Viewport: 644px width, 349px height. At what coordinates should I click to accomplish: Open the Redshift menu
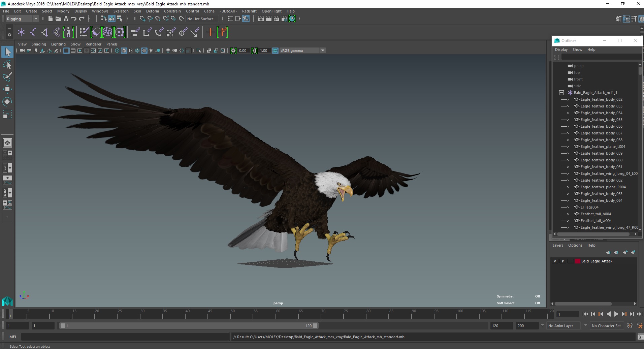249,11
